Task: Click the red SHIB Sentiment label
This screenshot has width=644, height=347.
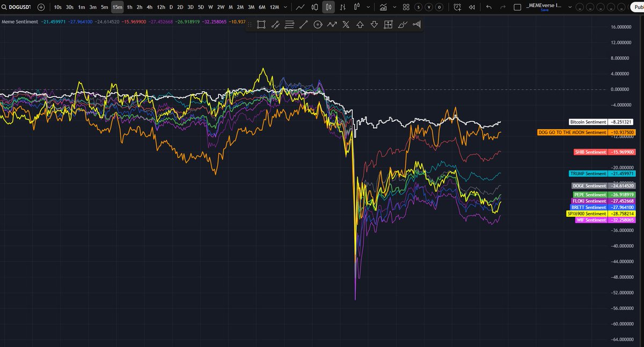Action: (590, 152)
